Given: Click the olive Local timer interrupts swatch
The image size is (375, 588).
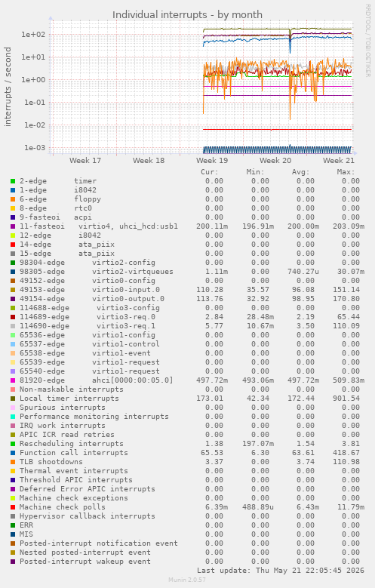Looking at the screenshot, I should pos(13,399).
